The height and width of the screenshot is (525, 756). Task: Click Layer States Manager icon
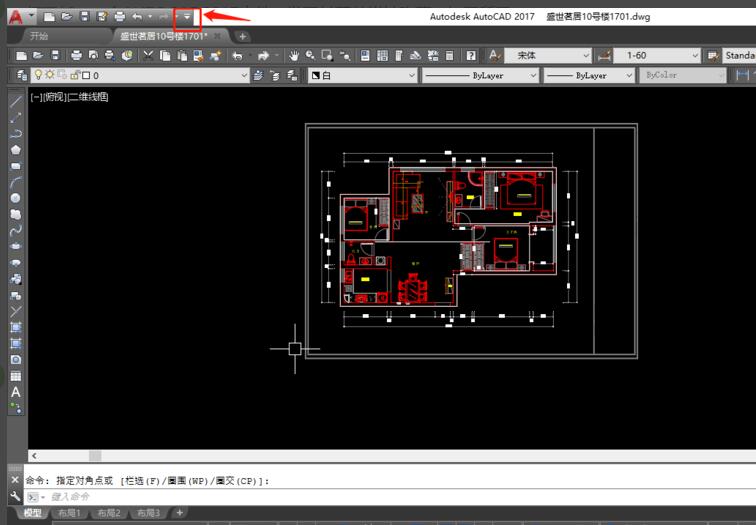click(x=292, y=75)
